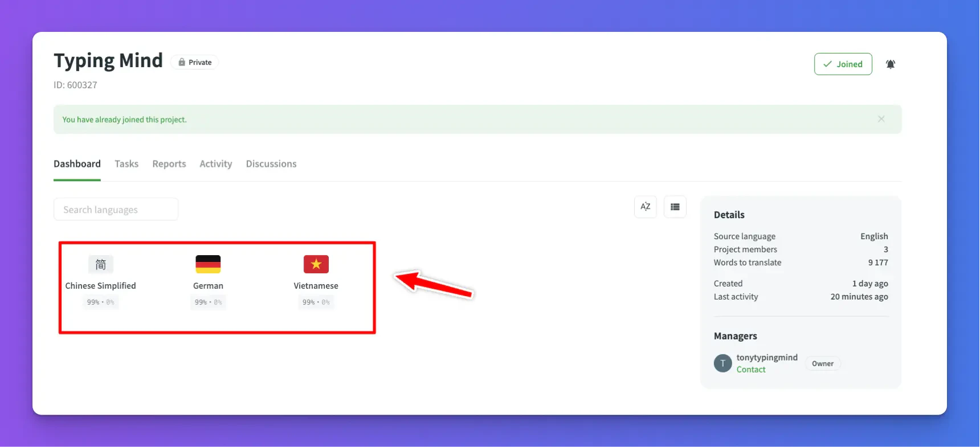Click Chinese Simplified 99% progress badge
Image resolution: width=980 pixels, height=447 pixels.
(x=101, y=302)
